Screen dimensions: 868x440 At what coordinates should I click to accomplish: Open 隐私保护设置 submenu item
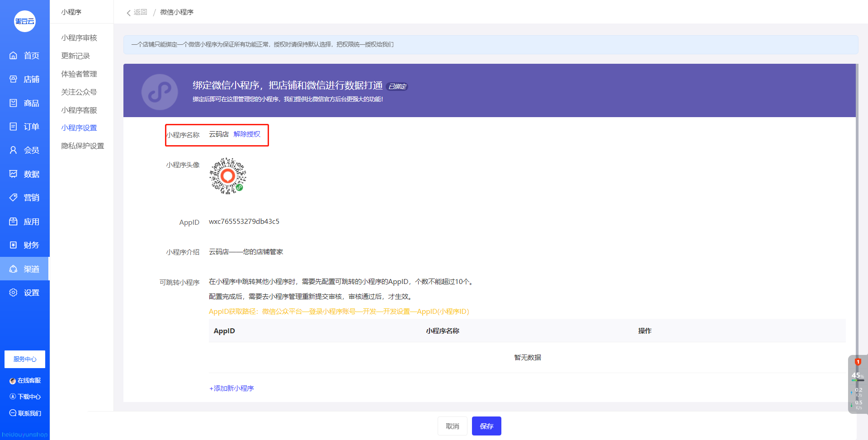[x=83, y=146]
